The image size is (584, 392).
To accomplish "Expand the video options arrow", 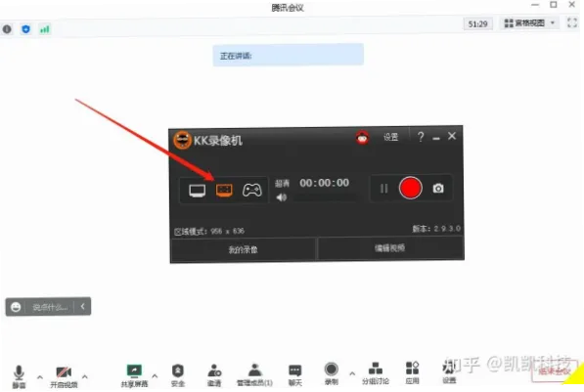I will 85,376.
